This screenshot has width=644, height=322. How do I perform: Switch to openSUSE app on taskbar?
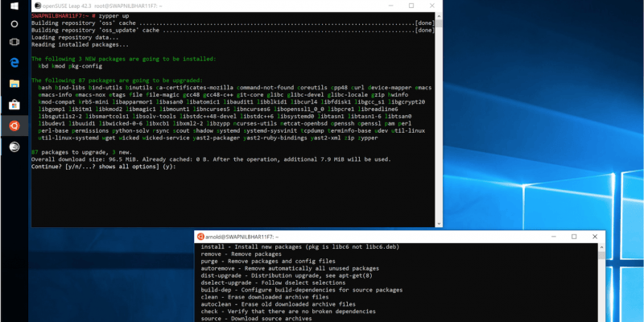tap(14, 147)
